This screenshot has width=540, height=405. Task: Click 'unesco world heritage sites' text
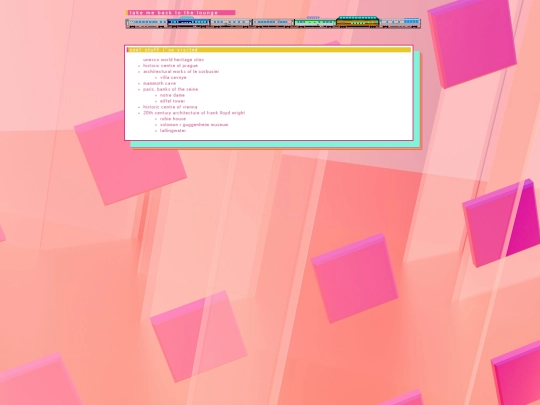click(173, 60)
